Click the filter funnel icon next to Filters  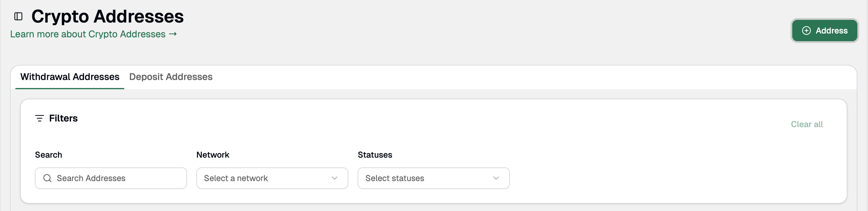(40, 118)
